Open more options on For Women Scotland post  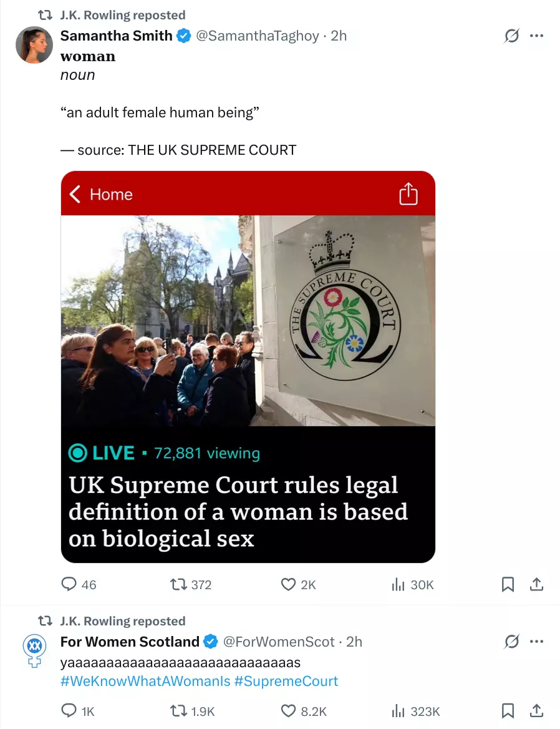(x=536, y=642)
